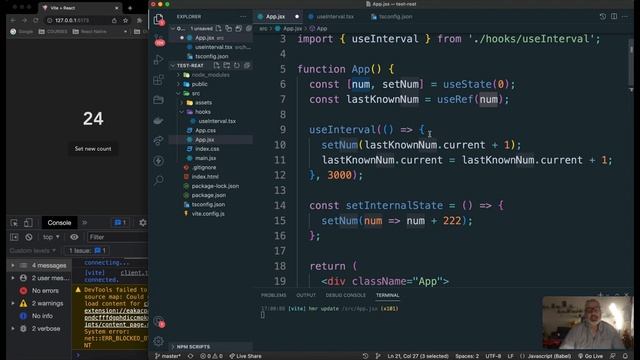
Task: Open the Extensions view in the activity bar
Action: (x=158, y=80)
